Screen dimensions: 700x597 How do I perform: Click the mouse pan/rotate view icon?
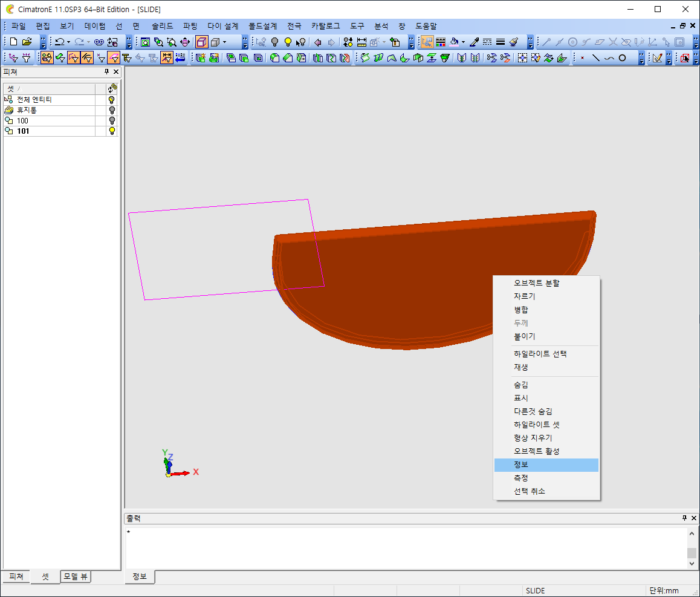[185, 42]
